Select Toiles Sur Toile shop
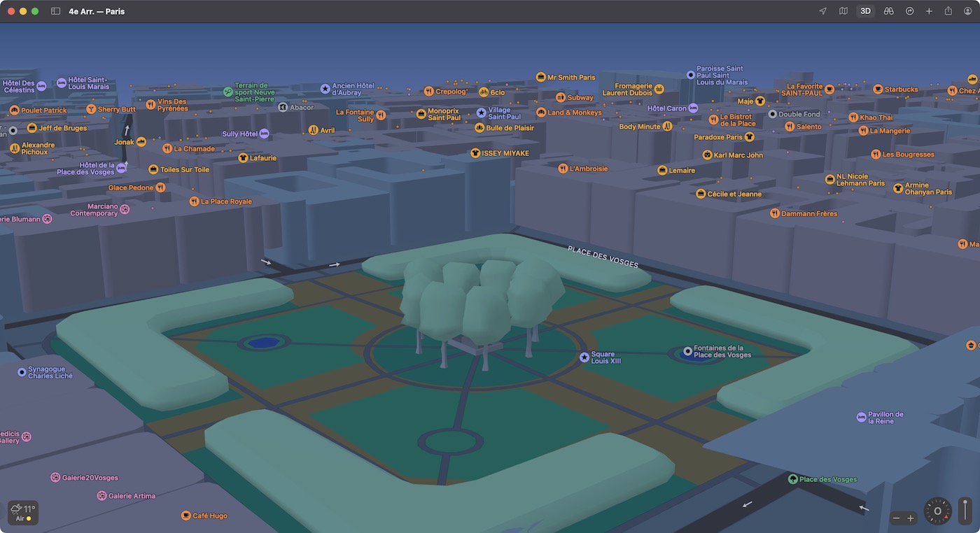The image size is (980, 533). pyautogui.click(x=153, y=169)
